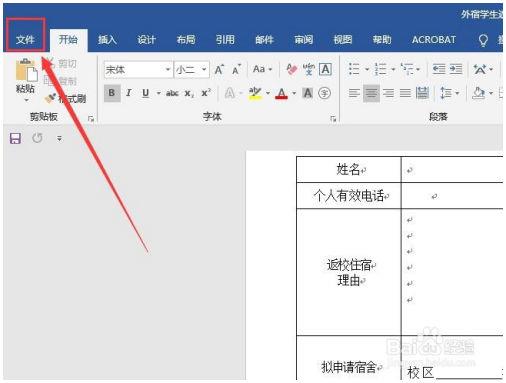Click the Paste clipboard icon

[x=26, y=70]
